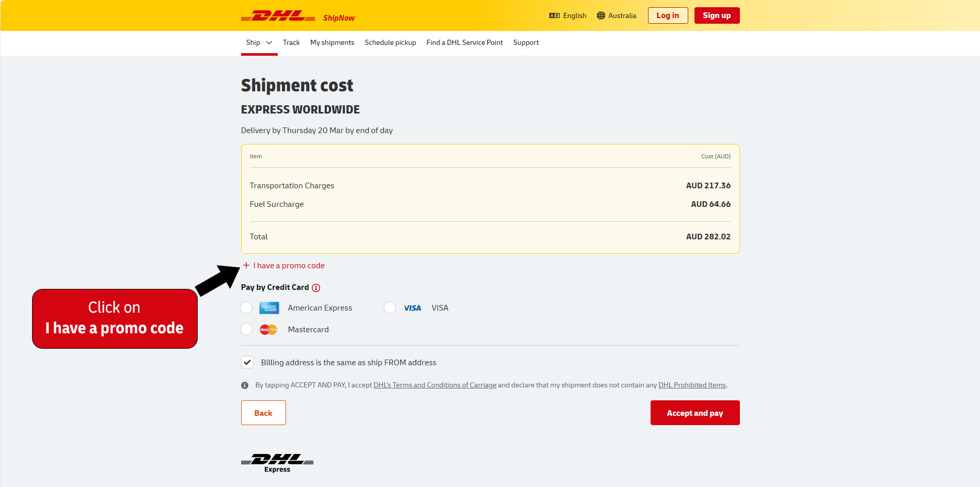Open Schedule pickup
Image resolution: width=980 pixels, height=487 pixels.
tap(390, 42)
